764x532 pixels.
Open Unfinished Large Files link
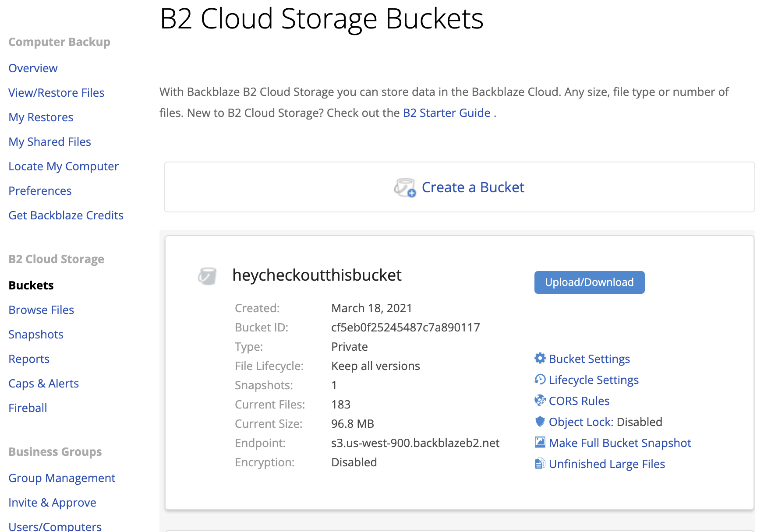coord(607,464)
